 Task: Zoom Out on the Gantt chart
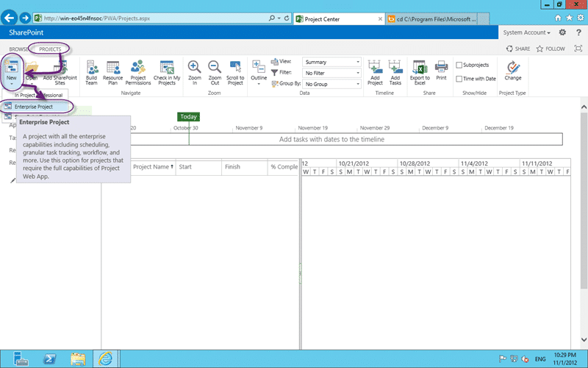(x=215, y=73)
